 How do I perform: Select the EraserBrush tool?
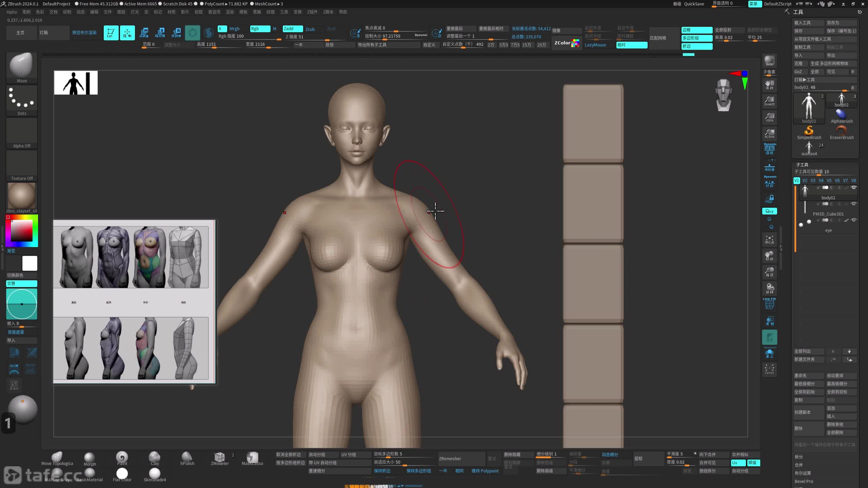click(x=842, y=133)
